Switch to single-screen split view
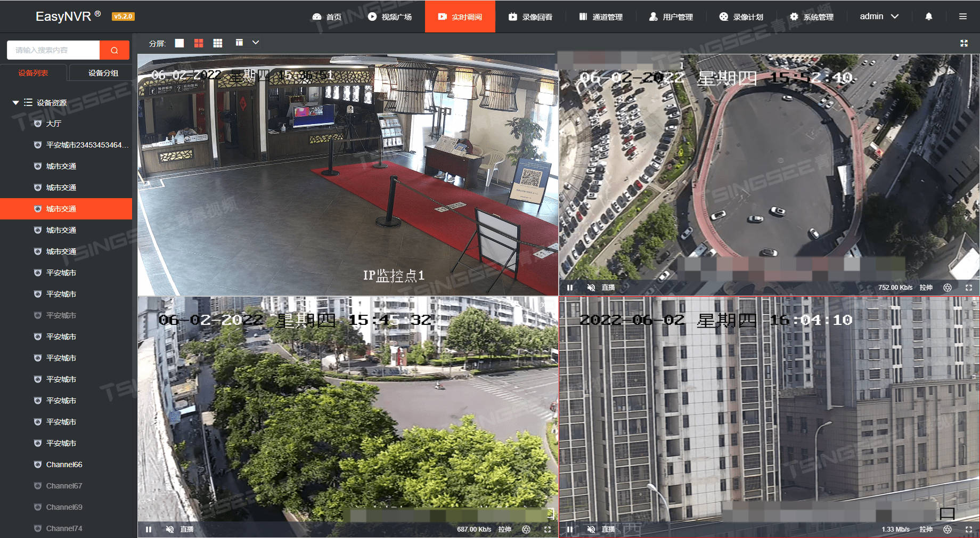The image size is (980, 538). (179, 43)
